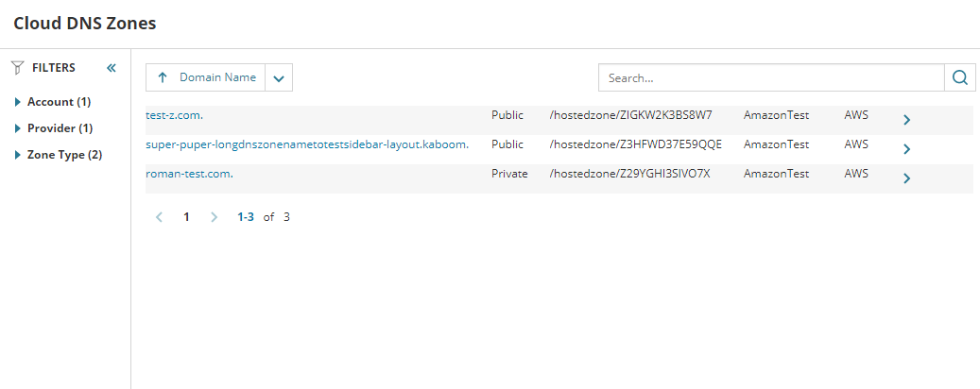This screenshot has width=980, height=389.
Task: Go to the next page arrow
Action: tap(214, 216)
